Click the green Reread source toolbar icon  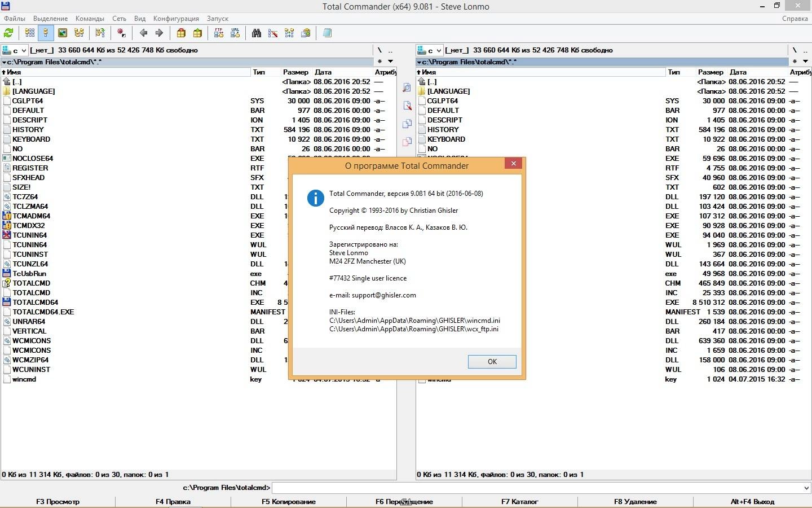coord(8,33)
